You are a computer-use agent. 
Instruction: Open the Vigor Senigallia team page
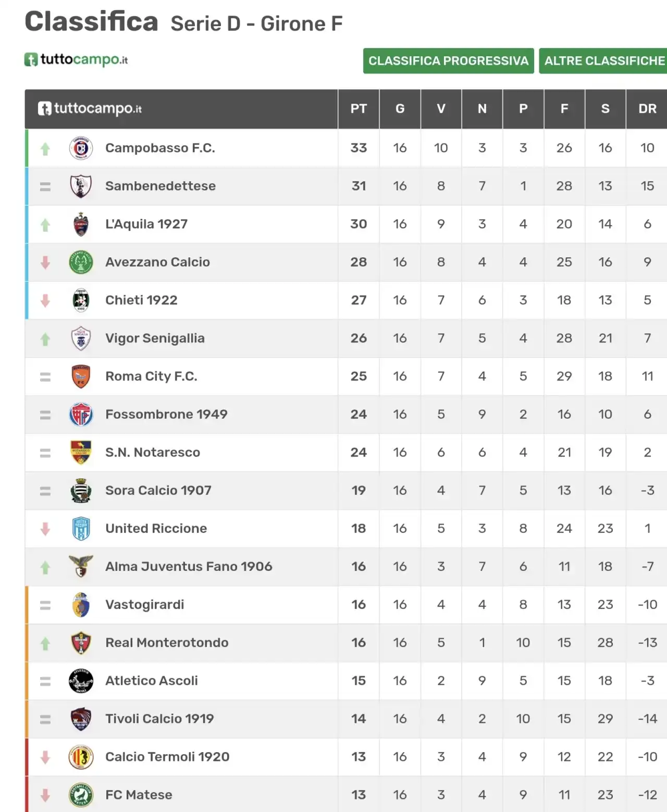(x=155, y=339)
